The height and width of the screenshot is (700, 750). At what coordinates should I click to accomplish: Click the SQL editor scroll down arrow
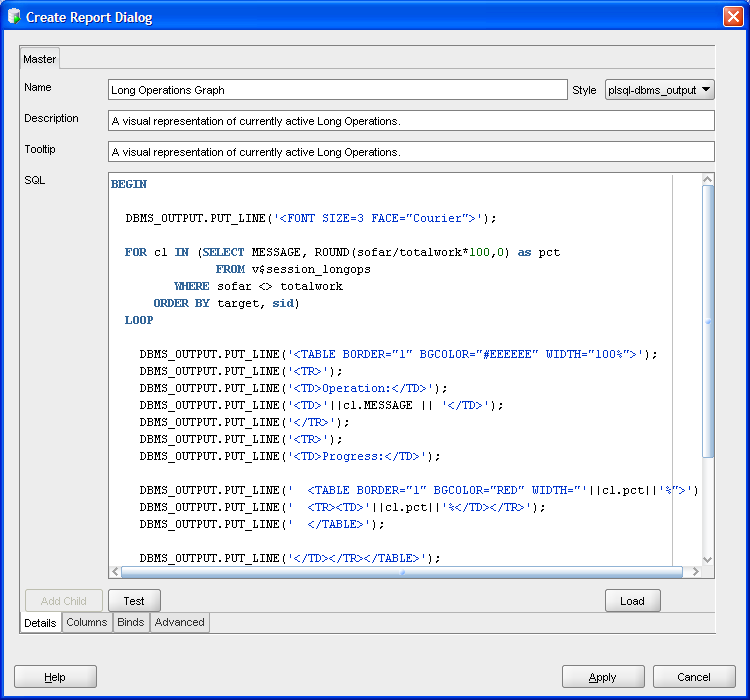[708, 559]
